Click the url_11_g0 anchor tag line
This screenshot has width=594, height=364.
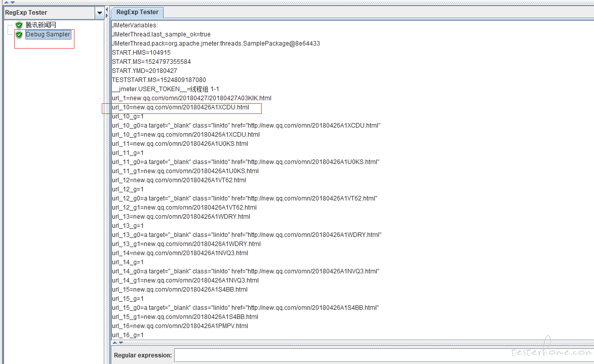click(x=246, y=161)
